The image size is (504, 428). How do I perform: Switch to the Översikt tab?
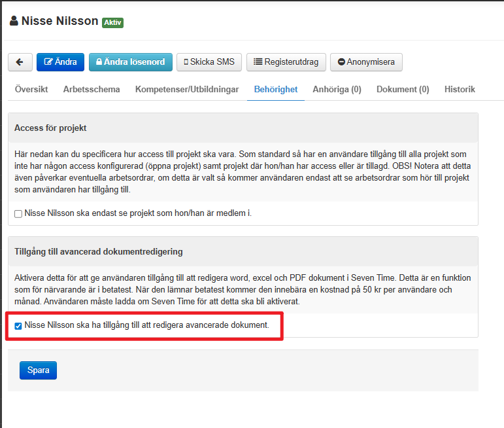tap(31, 90)
